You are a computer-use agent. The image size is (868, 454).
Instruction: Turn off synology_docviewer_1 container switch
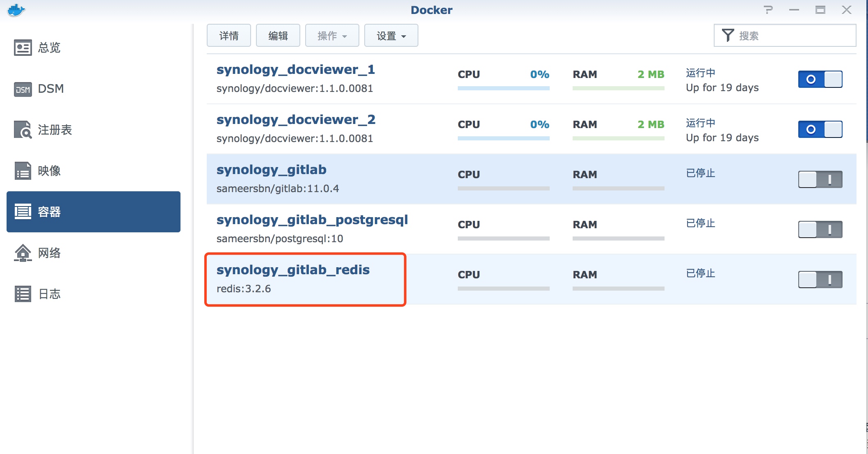(x=820, y=79)
